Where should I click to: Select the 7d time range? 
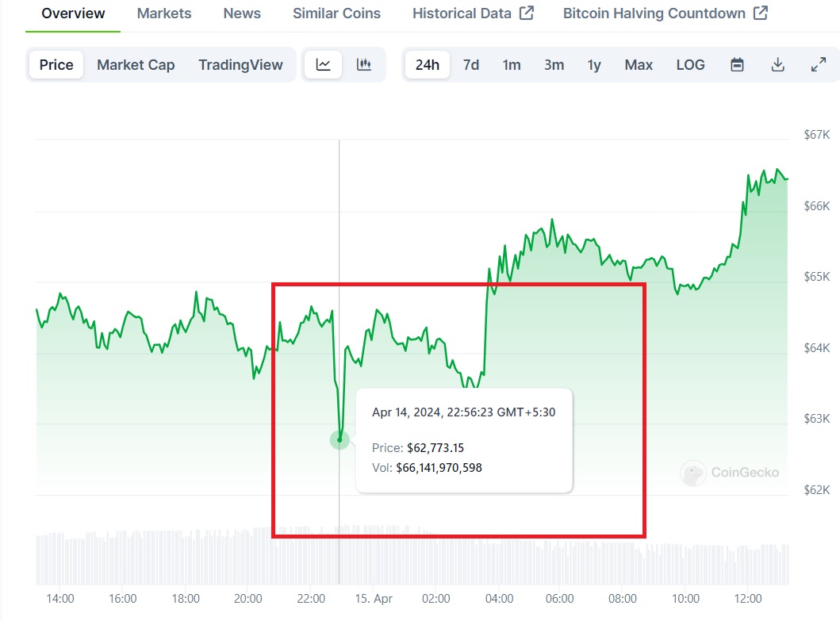point(470,65)
